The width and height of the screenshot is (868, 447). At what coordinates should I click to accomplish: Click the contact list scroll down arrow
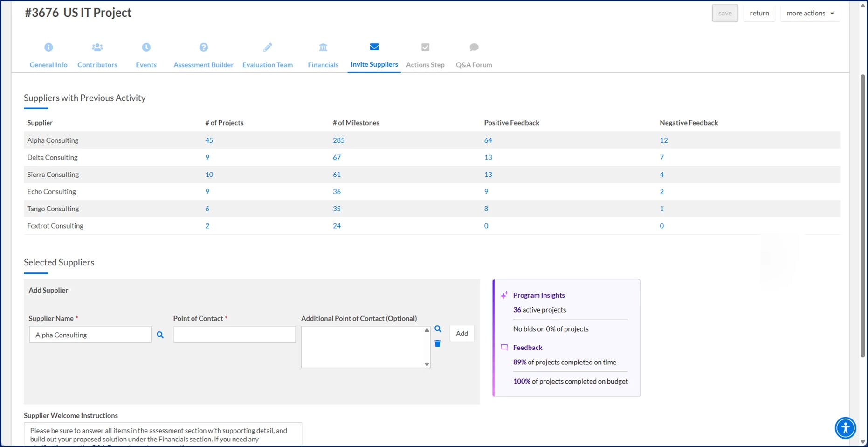(427, 364)
